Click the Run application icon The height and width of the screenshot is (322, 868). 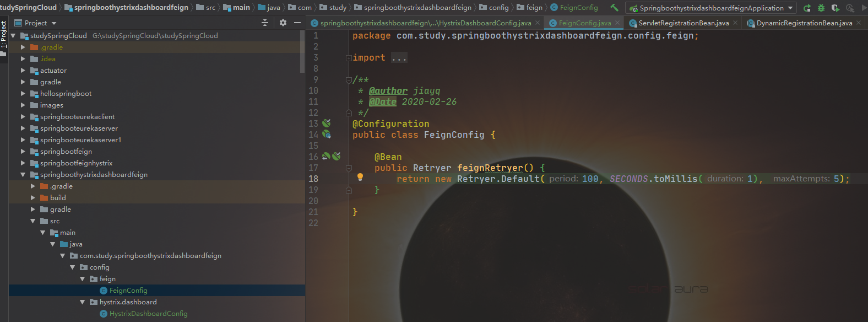[807, 8]
